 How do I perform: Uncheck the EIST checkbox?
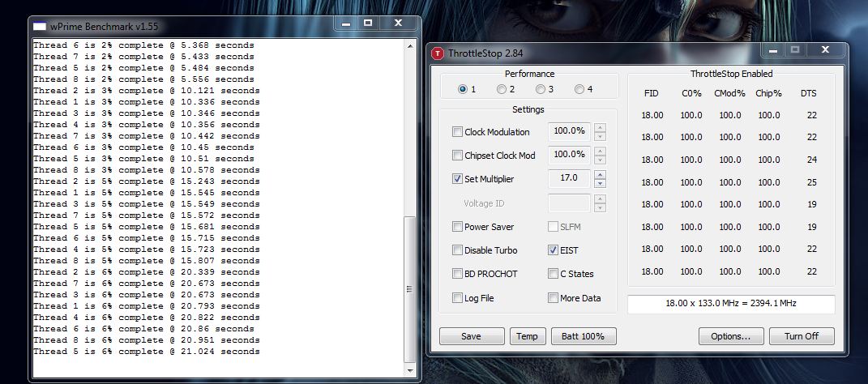coord(553,250)
